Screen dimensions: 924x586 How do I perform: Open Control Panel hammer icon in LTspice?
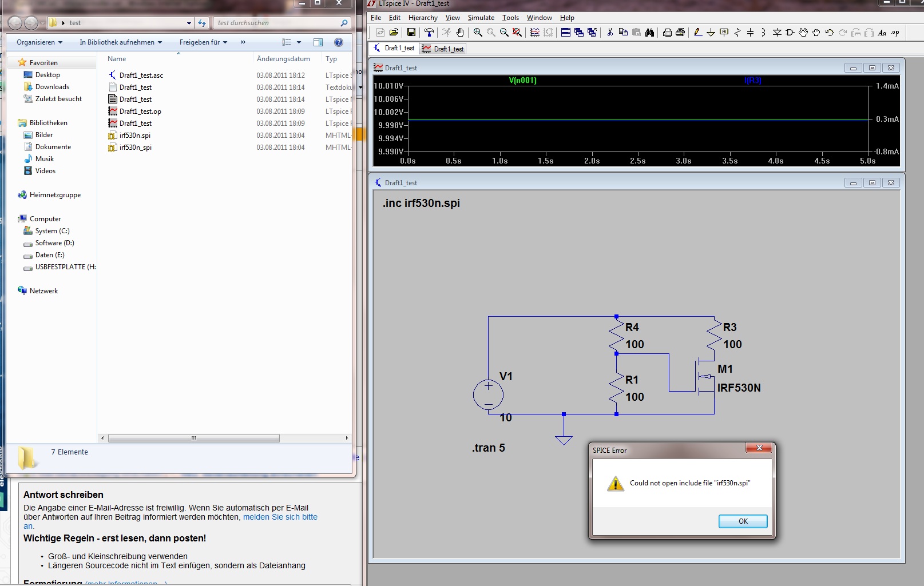coord(429,33)
